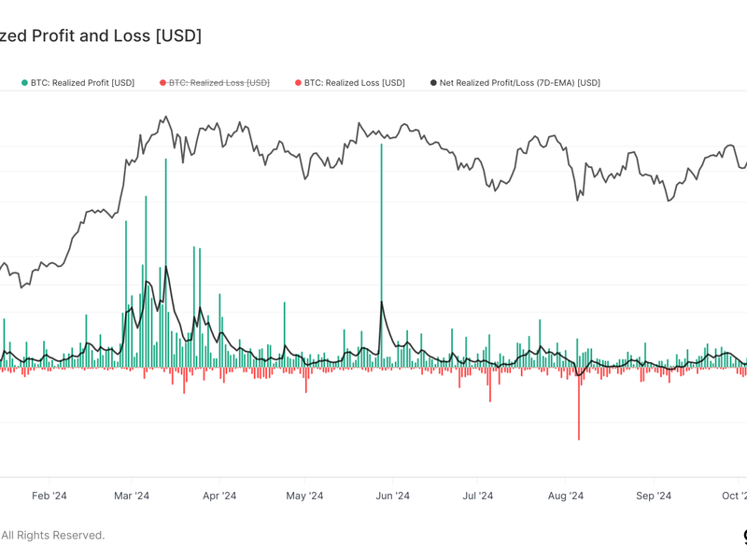Hide the Net Realized Profit/Loss (7D-EMA) series
The image size is (747, 560).
pos(519,83)
